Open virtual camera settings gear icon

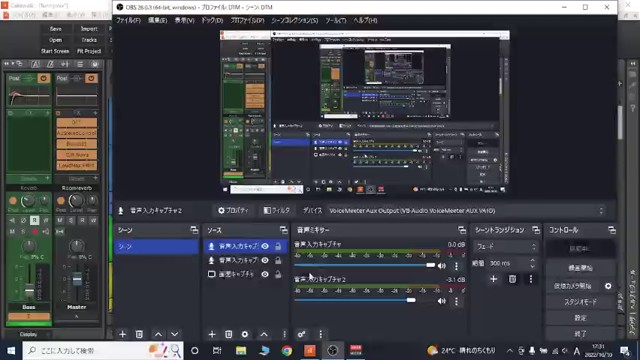(x=608, y=286)
